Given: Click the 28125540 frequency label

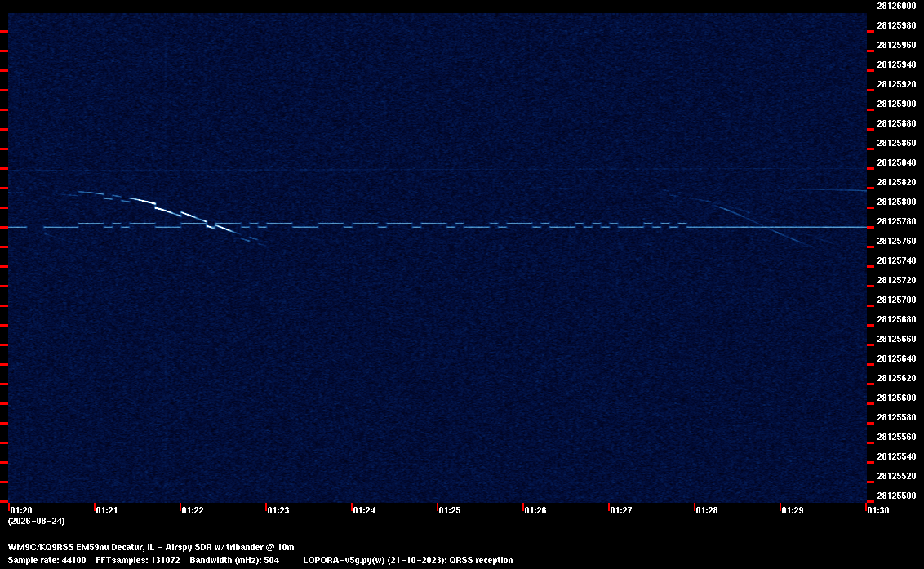Looking at the screenshot, I should (896, 456).
